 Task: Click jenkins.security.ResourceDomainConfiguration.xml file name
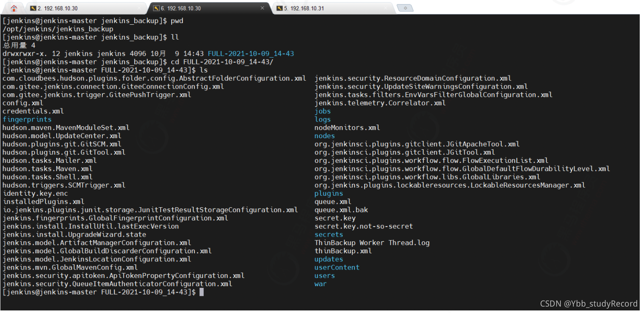point(413,78)
